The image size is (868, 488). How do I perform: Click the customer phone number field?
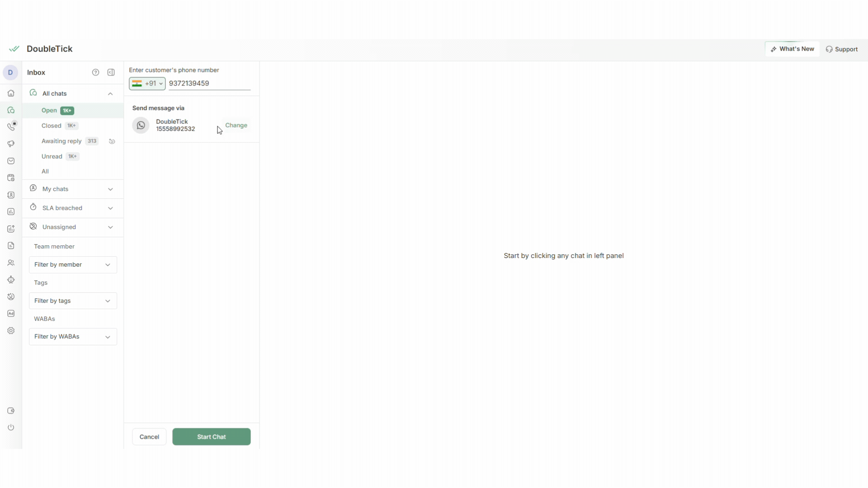click(209, 84)
